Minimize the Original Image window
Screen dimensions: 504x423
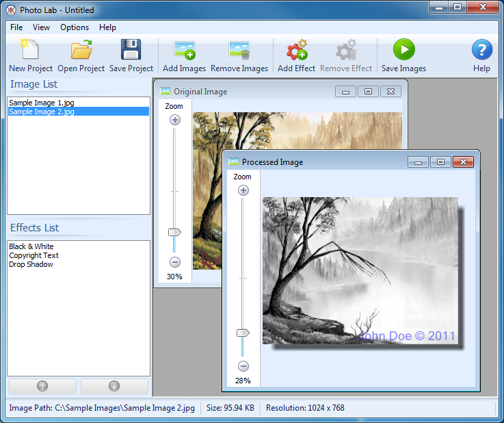345,92
